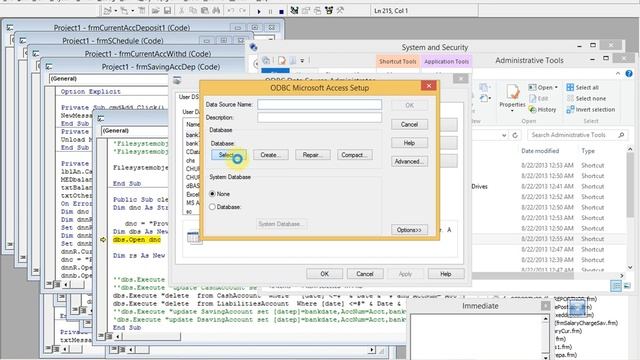Image resolution: width=640 pixels, height=360 pixels.
Task: Click the Description input field
Action: coord(320,118)
